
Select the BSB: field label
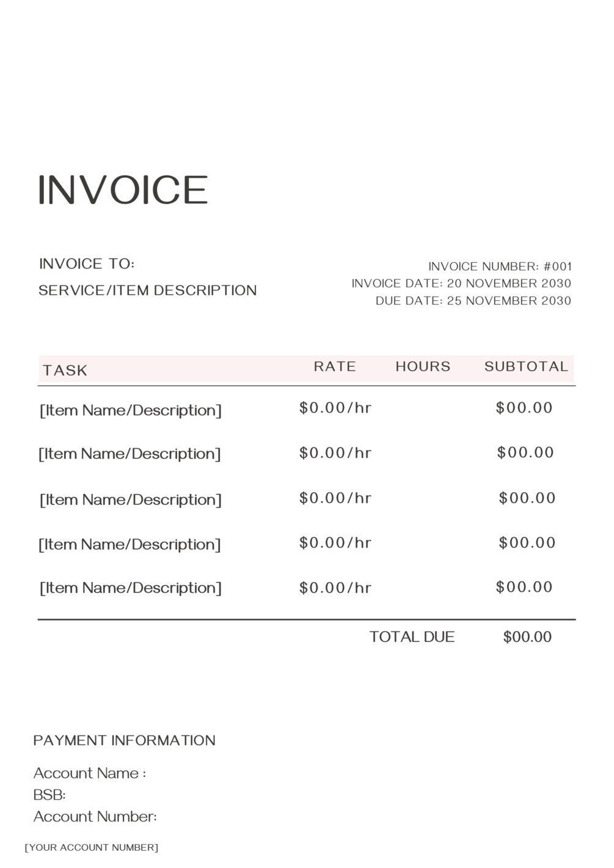[x=49, y=795]
